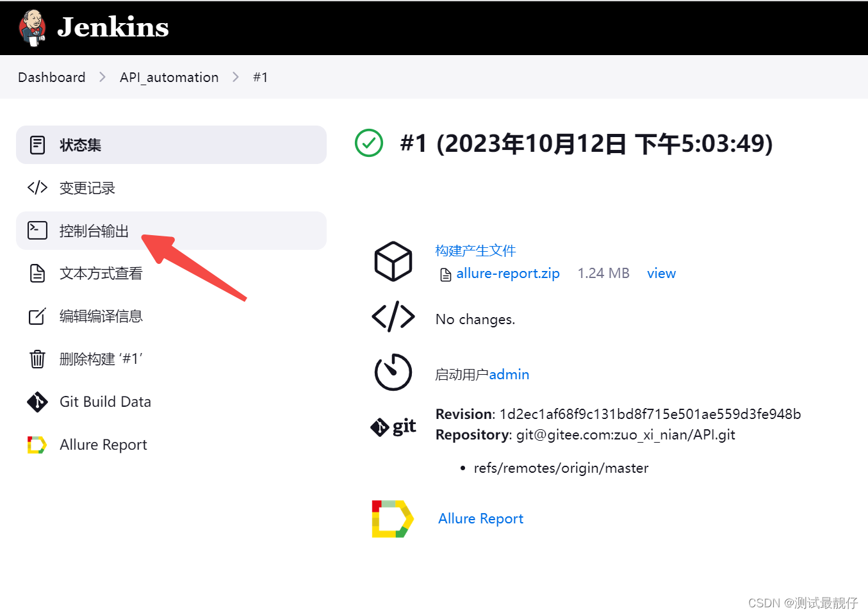
Task: Click the green build success checkmark icon
Action: (369, 143)
